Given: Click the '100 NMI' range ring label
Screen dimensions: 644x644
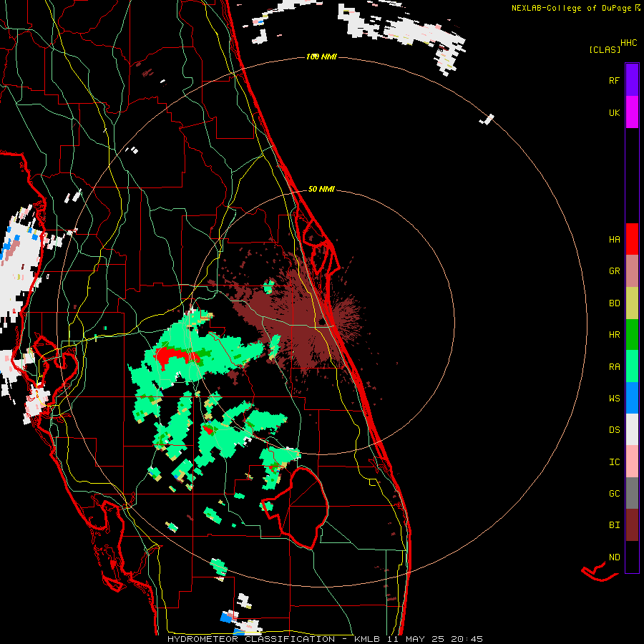Looking at the screenshot, I should click(321, 57).
